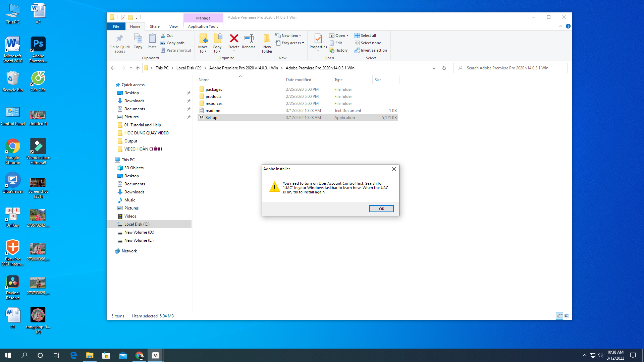Click the Properties icon
Image resolution: width=644 pixels, height=362 pixels.
(x=318, y=39)
